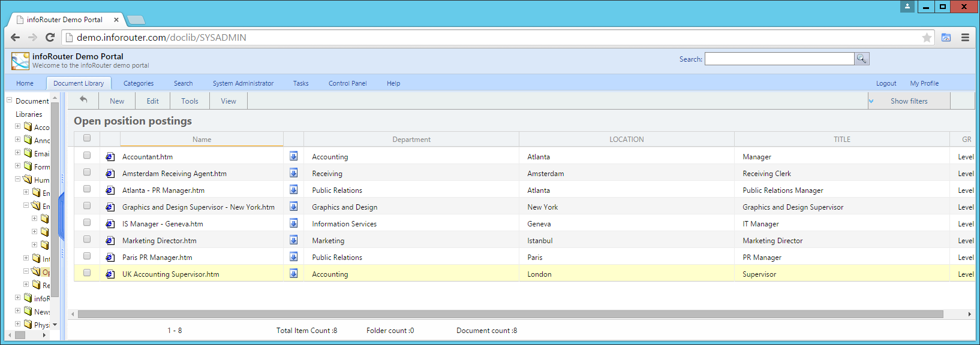Expand the Emai... library tree node

tap(18, 153)
